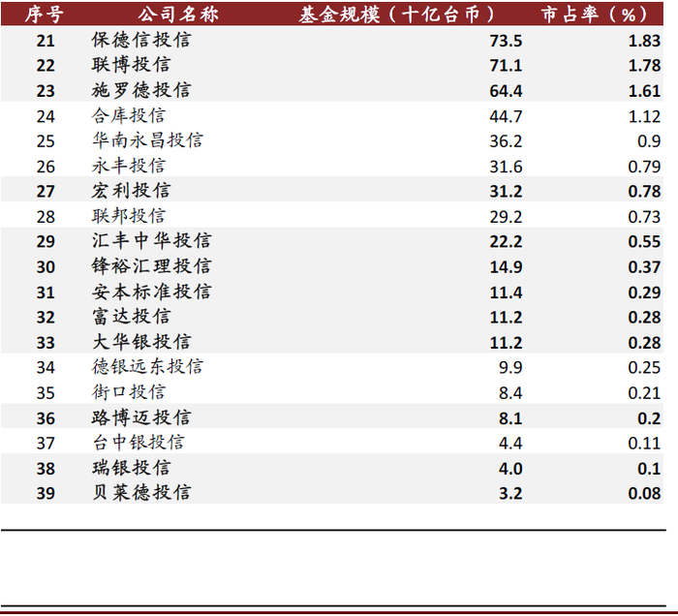Click the 基金规模（十亿台币）column header
Screen dimensions: 678x616
396,15
